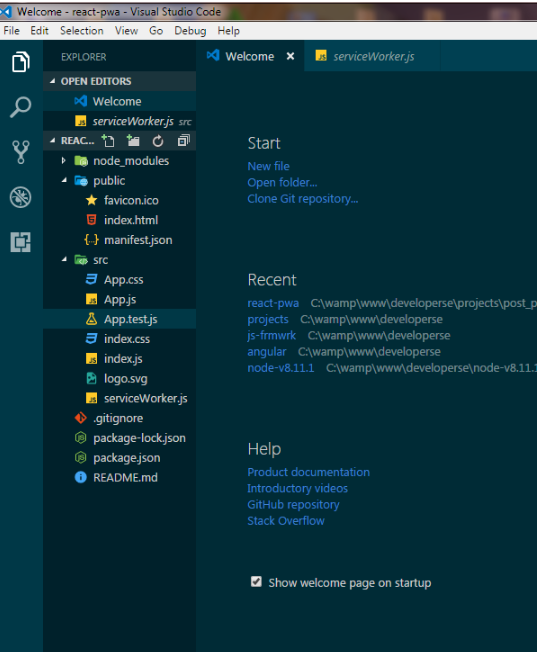Click the Collapse All folders icon
537x652 pixels.
183,141
